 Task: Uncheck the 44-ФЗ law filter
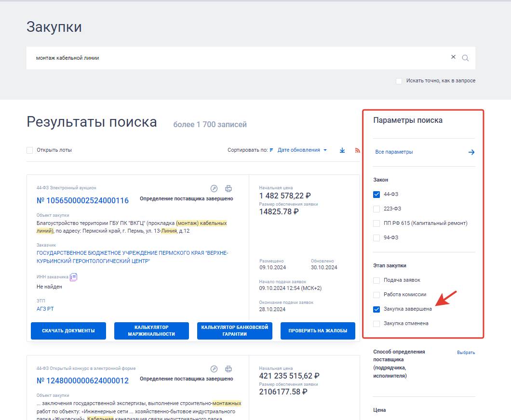click(376, 194)
